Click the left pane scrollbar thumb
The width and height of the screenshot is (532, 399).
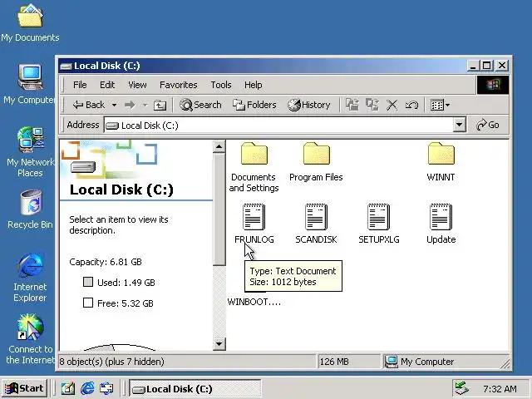coord(219,209)
